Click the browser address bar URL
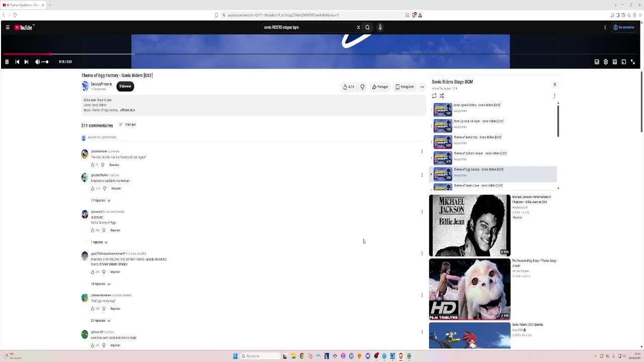Viewport: 644px width, 362px height. [283, 15]
